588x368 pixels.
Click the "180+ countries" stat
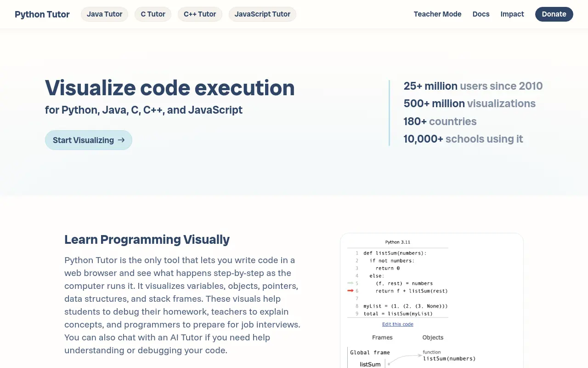[x=440, y=121]
